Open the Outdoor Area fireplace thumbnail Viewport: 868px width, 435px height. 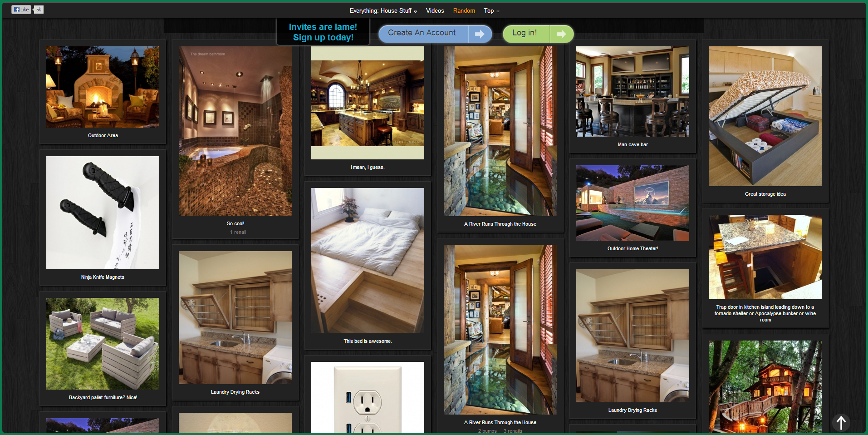103,87
